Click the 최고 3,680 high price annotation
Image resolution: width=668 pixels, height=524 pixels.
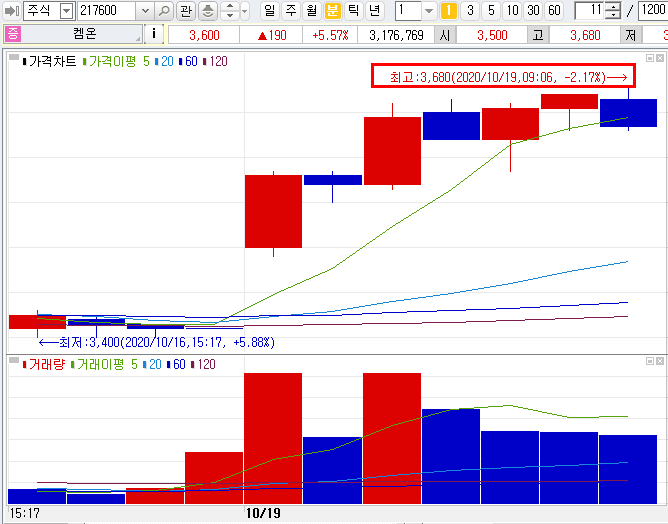point(503,76)
